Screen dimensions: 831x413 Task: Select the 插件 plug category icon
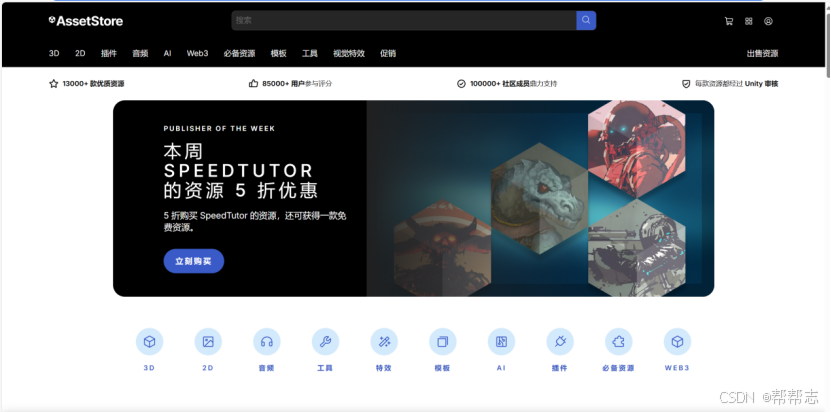(x=560, y=341)
